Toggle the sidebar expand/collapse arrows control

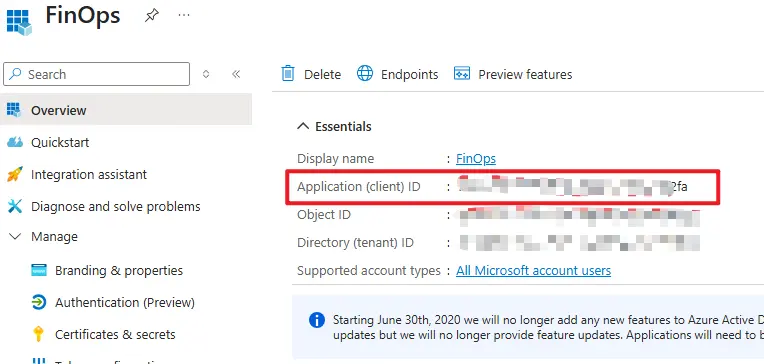pyautogui.click(x=206, y=74)
